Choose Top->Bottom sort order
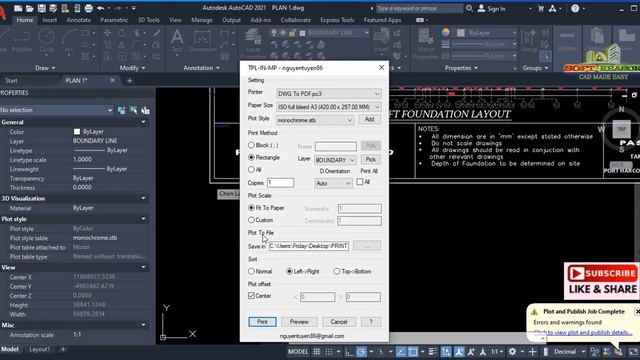The image size is (640, 360). [337, 271]
